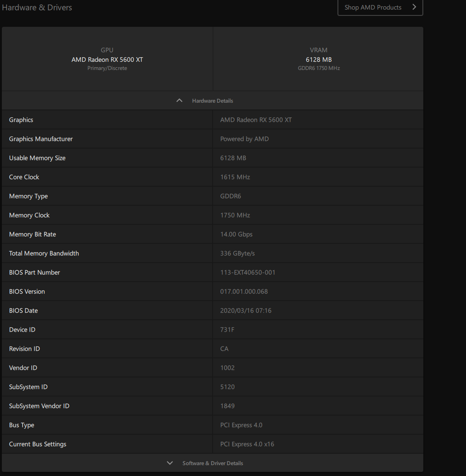Screen dimensions: 466x476
Task: Click the Hardware Details collapse chevron
Action: click(x=179, y=100)
